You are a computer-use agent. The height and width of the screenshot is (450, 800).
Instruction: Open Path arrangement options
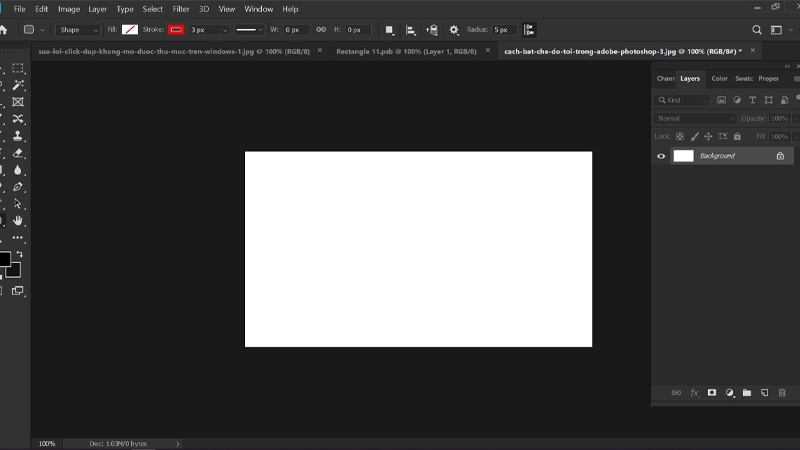click(x=432, y=30)
